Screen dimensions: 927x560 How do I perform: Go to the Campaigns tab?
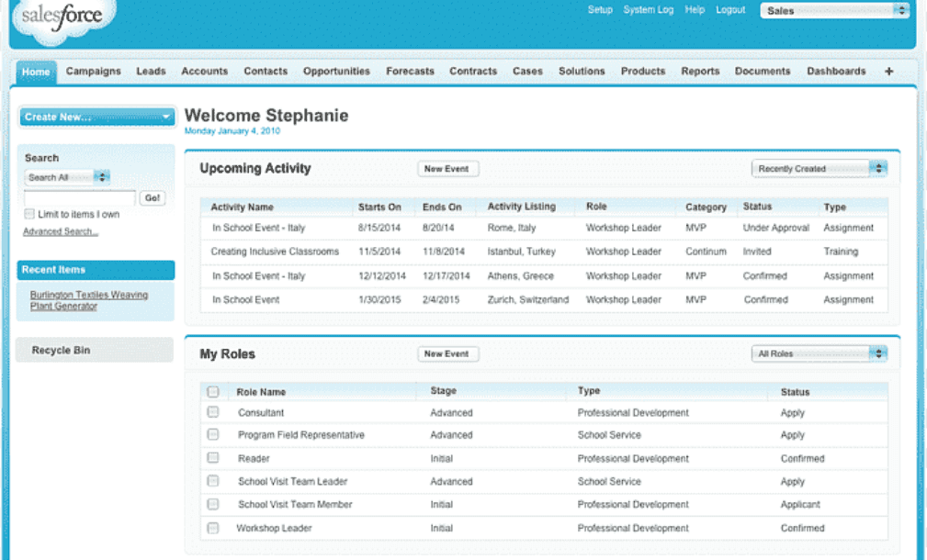coord(93,72)
